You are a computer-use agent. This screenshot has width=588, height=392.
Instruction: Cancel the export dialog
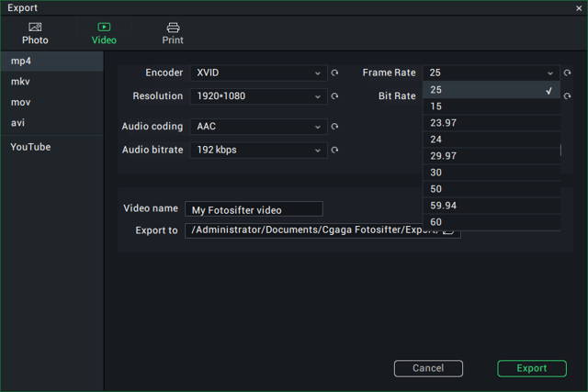pos(428,368)
